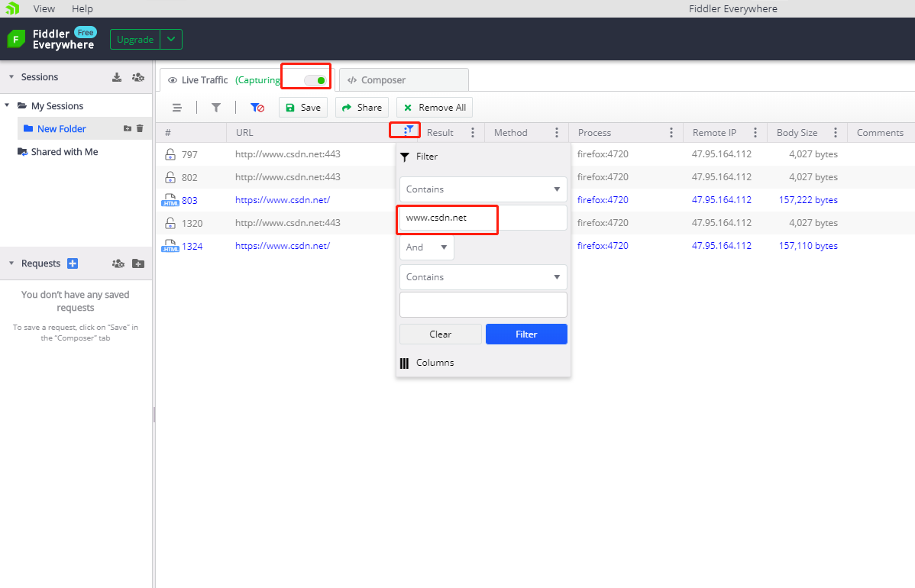Click the green app icon in the menu bar
Screen dimensions: 915x588
click(x=12, y=8)
